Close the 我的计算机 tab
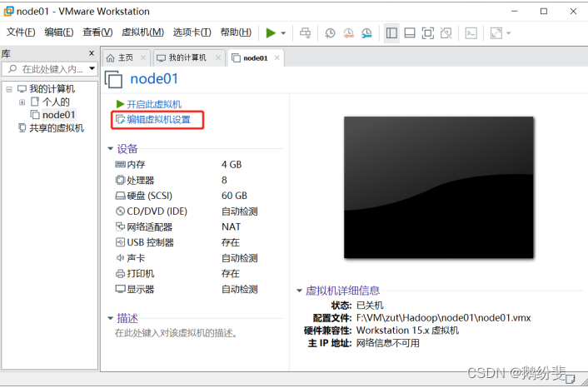This screenshot has width=588, height=388. click(x=218, y=57)
